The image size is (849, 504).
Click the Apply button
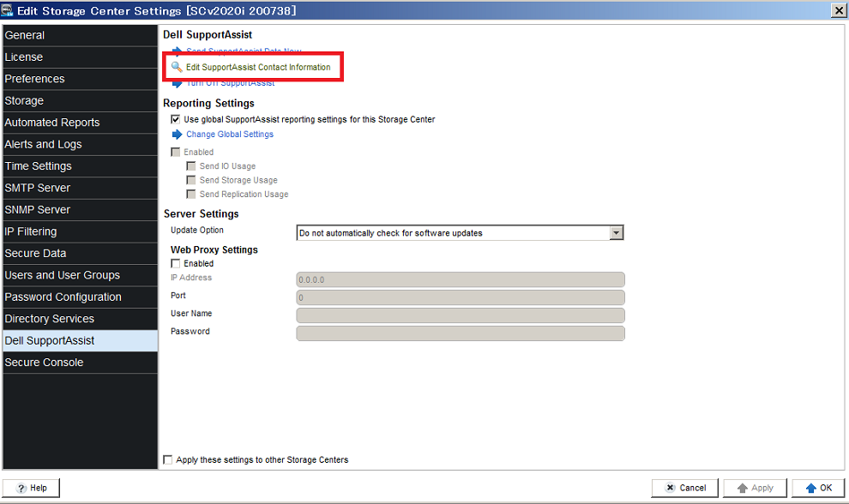(x=755, y=488)
